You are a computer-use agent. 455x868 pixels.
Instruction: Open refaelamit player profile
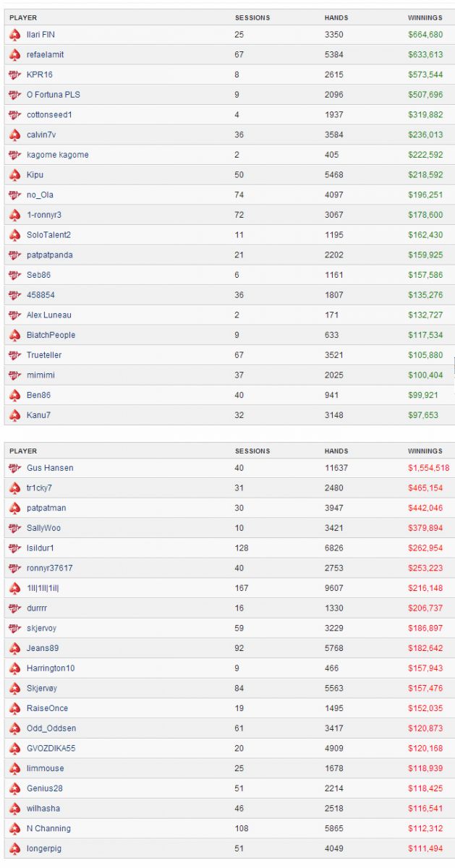point(45,54)
